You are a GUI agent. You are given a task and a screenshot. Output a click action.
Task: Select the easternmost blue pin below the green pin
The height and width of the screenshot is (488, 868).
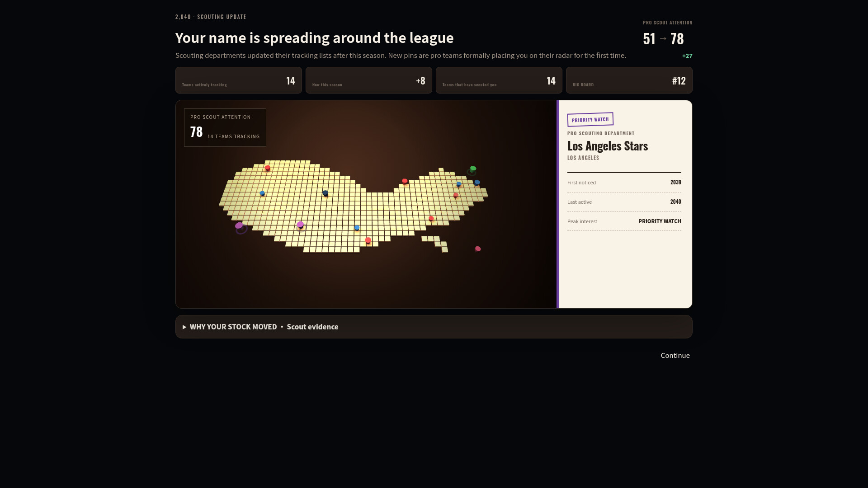coord(477,183)
